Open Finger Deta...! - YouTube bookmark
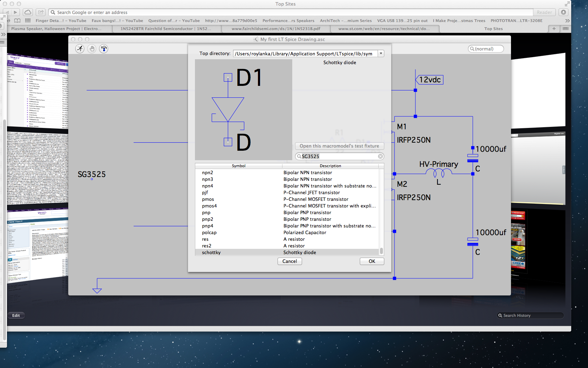The width and height of the screenshot is (588, 368). click(61, 21)
